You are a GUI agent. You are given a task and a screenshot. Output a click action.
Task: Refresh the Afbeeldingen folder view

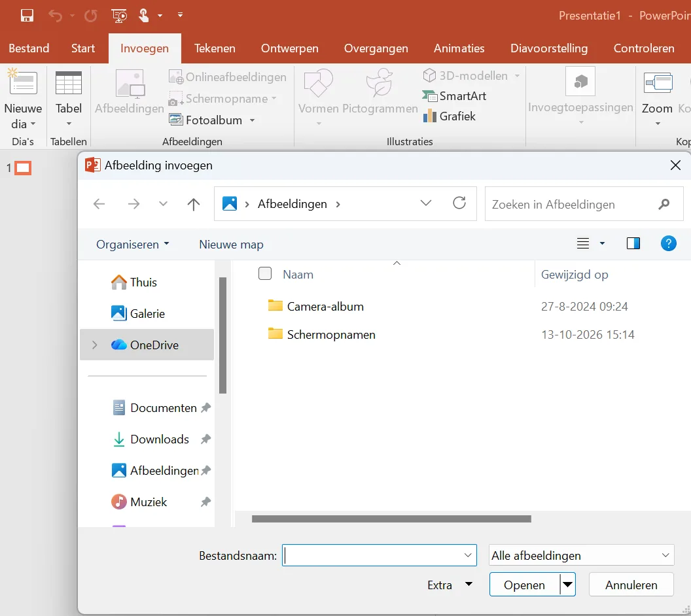coord(459,203)
